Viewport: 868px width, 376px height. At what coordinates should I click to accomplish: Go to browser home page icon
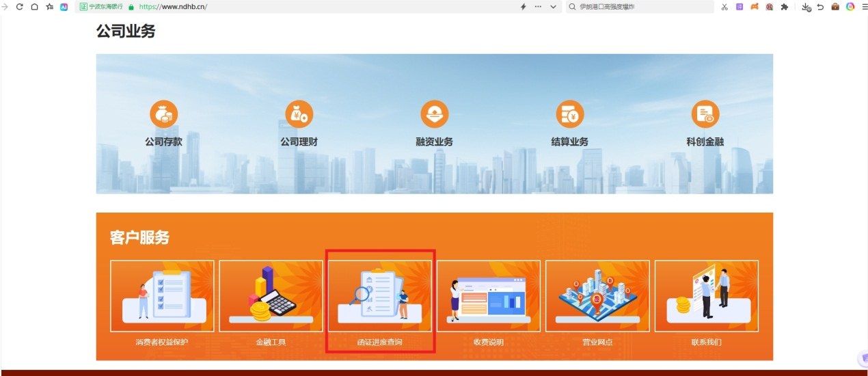[34, 7]
